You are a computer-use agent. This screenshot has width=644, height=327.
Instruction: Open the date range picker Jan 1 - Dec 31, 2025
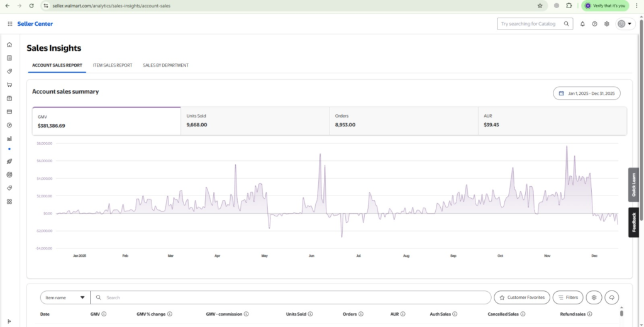click(587, 93)
